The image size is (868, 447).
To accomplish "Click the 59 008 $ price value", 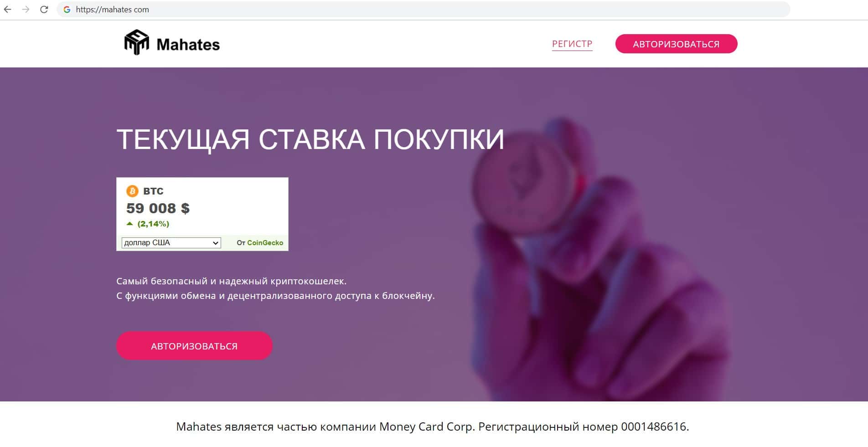I will (158, 208).
